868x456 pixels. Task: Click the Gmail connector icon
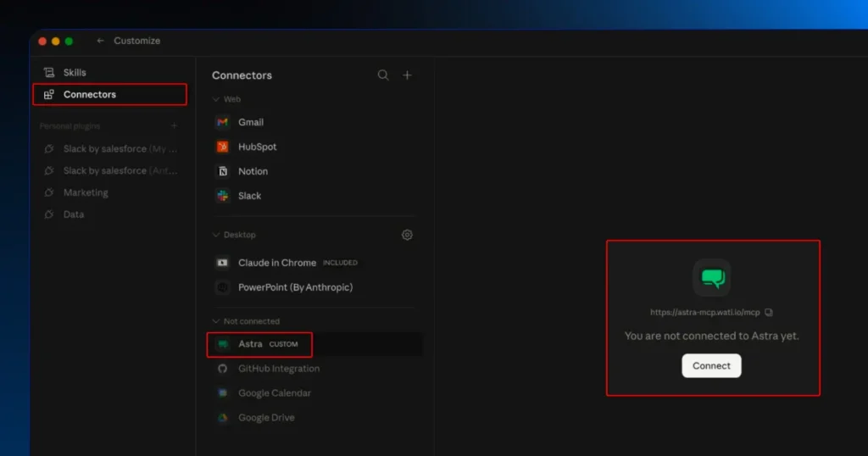click(223, 122)
